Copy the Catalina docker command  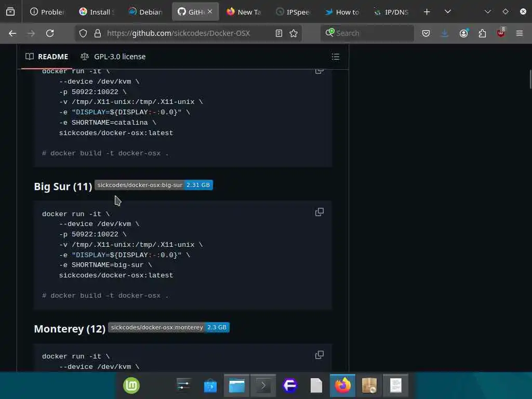pos(320,71)
